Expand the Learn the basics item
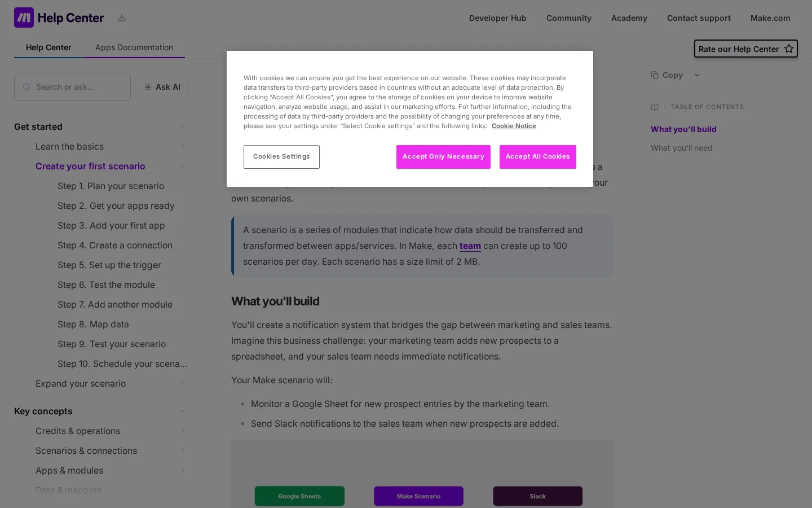 coord(183,146)
